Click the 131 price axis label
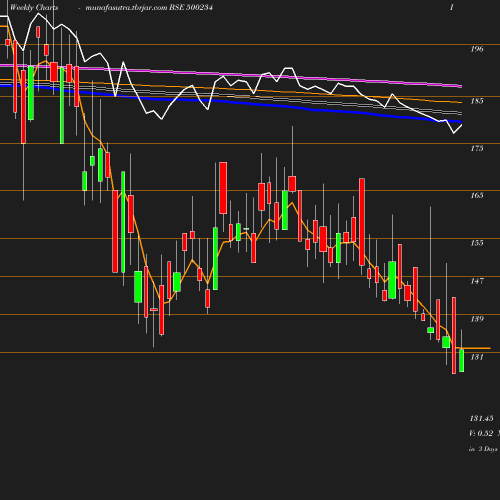500x500 pixels. tap(477, 357)
